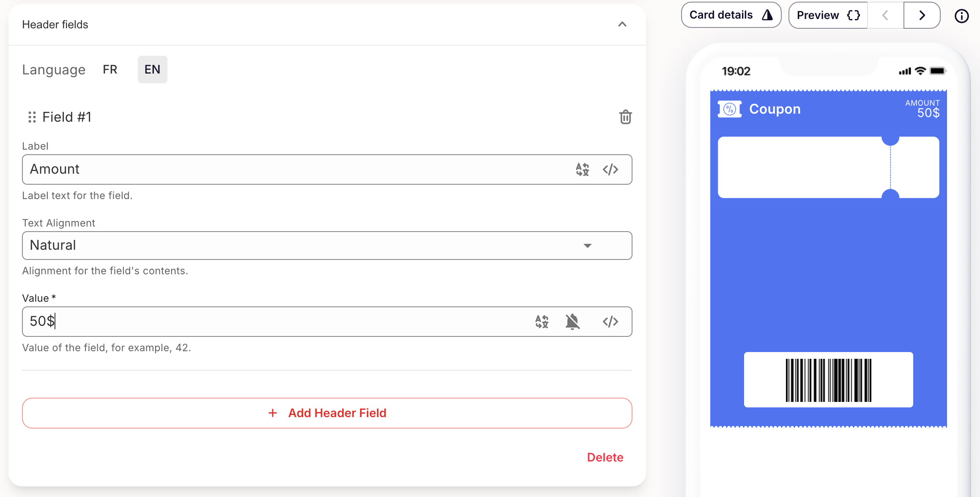
Task: Switch language to FR
Action: (109, 69)
